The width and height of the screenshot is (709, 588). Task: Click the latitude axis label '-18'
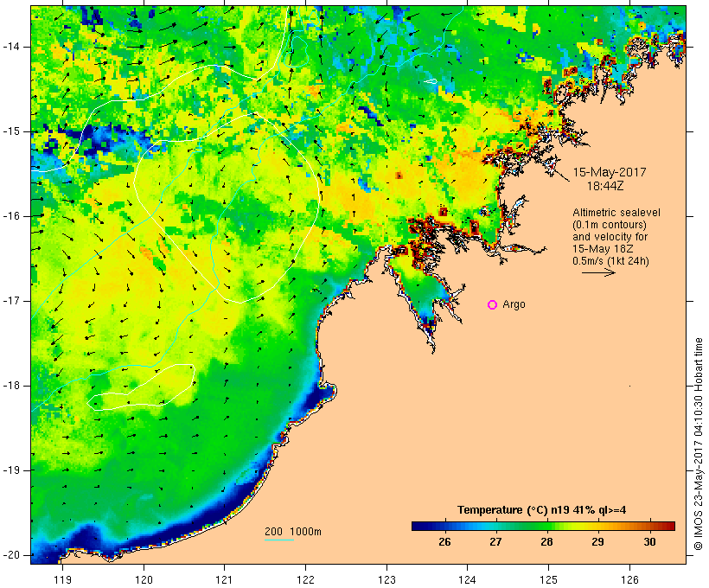coord(11,386)
